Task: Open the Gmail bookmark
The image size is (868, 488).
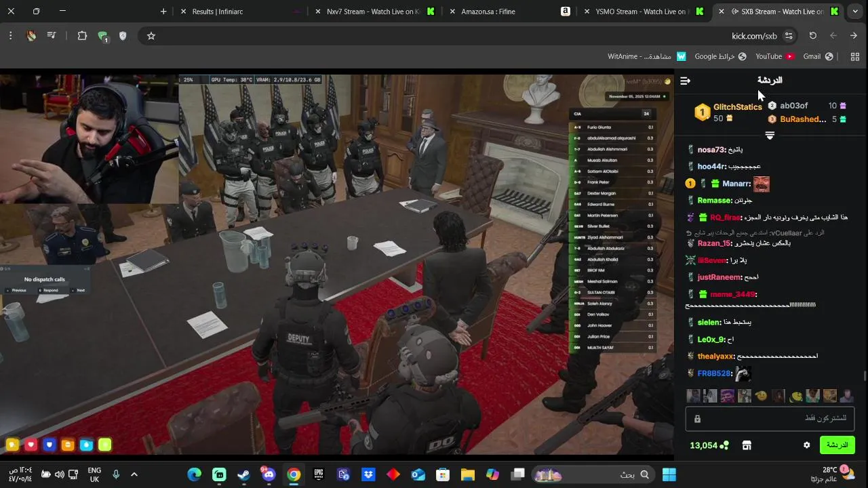Action: pyautogui.click(x=818, y=56)
